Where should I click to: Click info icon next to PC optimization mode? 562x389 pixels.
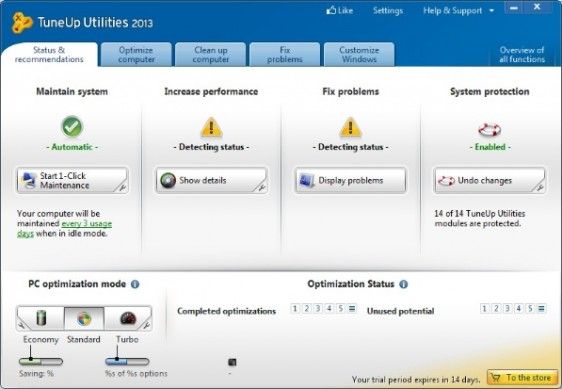coord(135,284)
